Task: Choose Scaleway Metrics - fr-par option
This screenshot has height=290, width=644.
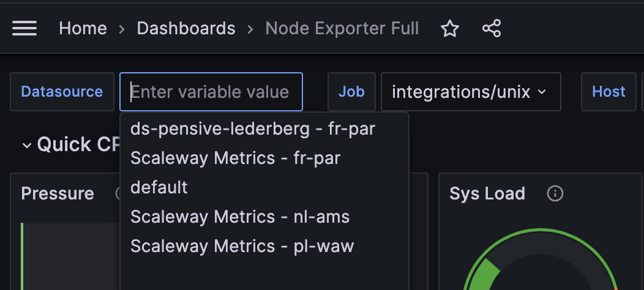Action: click(235, 158)
